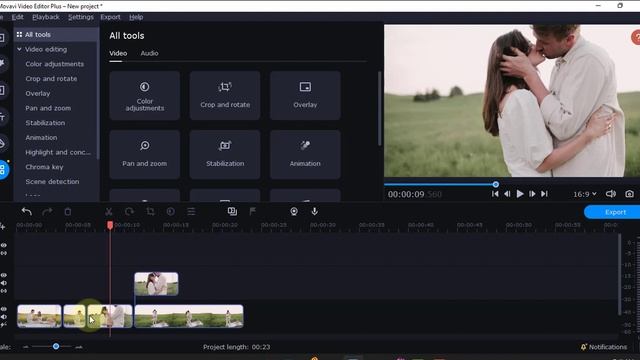The image size is (640, 360).
Task: Open the Overlay tool card
Action: 305,96
